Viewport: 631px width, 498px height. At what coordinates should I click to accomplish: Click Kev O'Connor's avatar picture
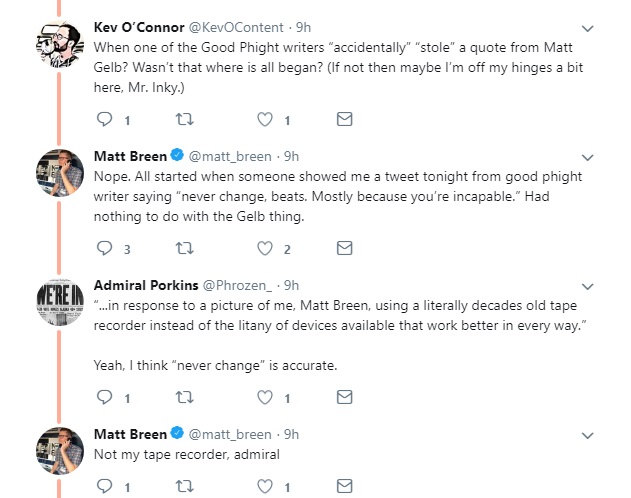click(x=60, y=47)
